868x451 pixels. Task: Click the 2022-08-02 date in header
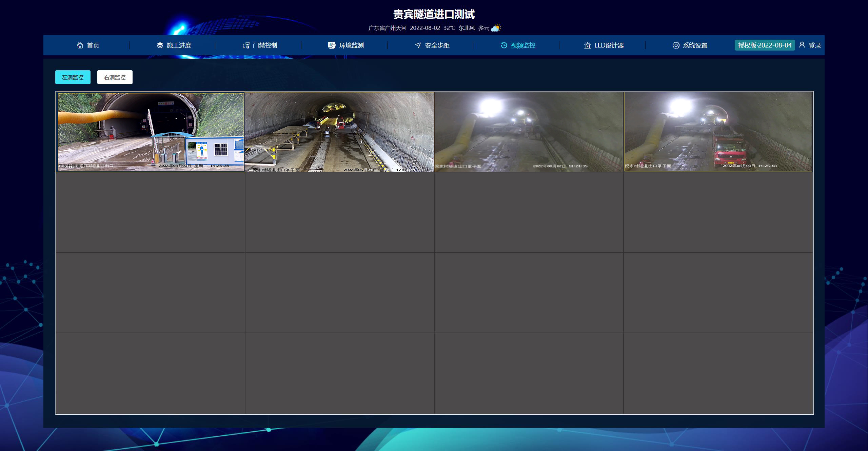(425, 28)
